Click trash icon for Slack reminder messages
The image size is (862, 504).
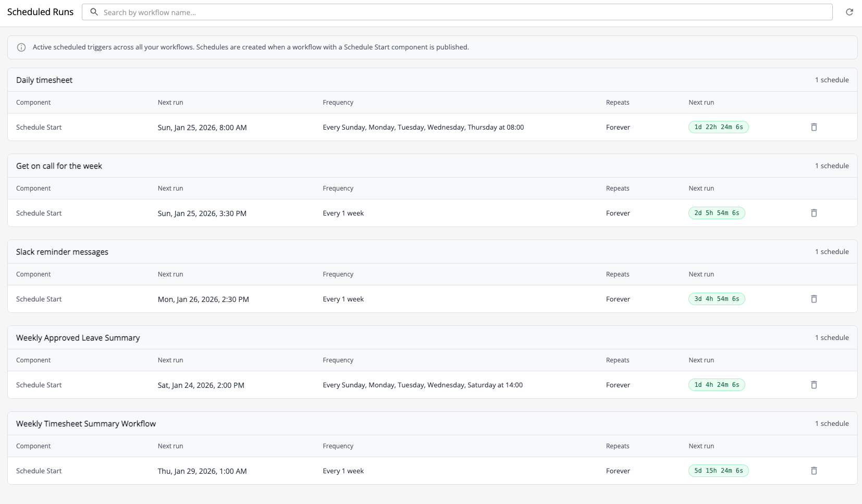(814, 299)
